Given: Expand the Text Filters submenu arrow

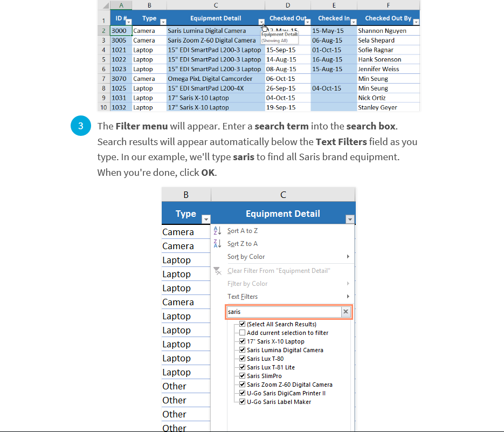Looking at the screenshot, I should click(x=348, y=296).
